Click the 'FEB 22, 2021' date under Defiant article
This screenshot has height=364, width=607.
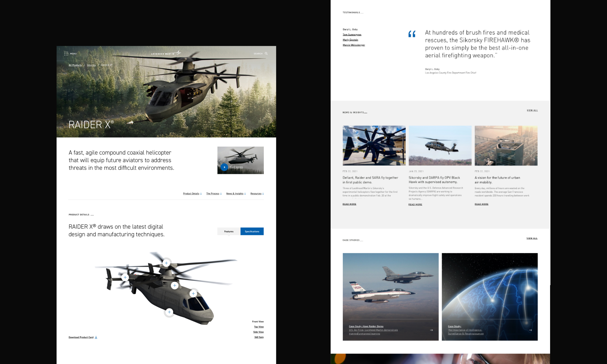(x=350, y=171)
